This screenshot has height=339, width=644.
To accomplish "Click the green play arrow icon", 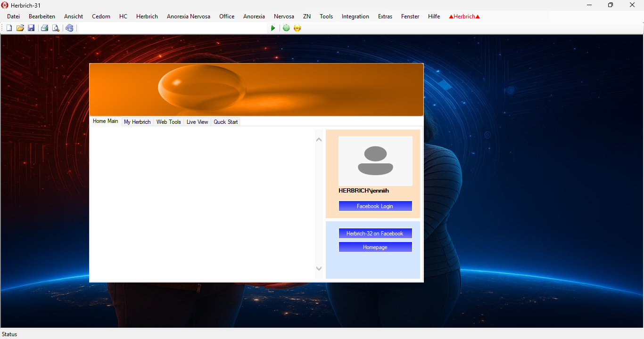I will pos(273,28).
